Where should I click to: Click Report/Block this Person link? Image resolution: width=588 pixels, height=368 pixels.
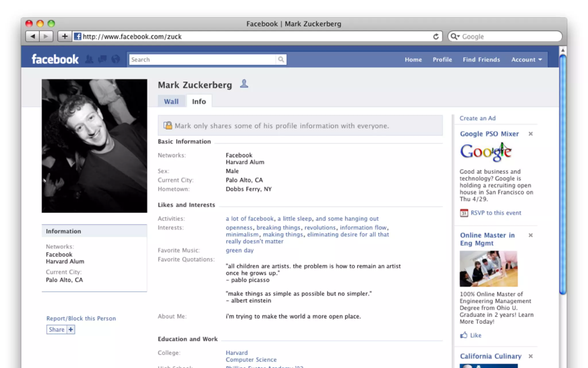click(x=81, y=319)
